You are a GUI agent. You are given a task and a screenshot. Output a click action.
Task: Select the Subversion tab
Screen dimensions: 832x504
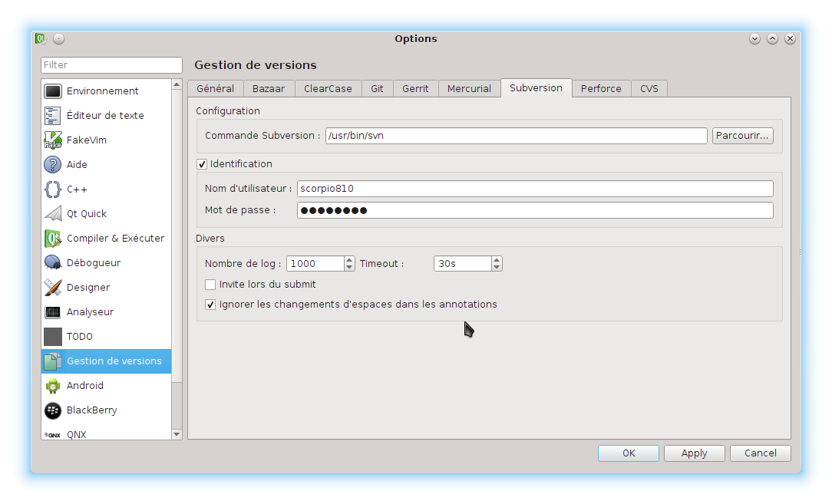[536, 88]
